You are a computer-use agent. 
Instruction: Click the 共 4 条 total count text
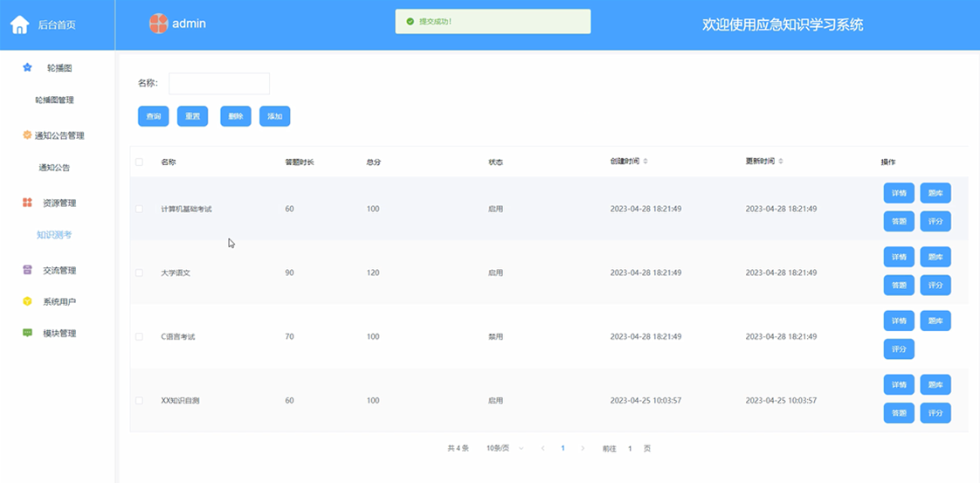pos(459,448)
